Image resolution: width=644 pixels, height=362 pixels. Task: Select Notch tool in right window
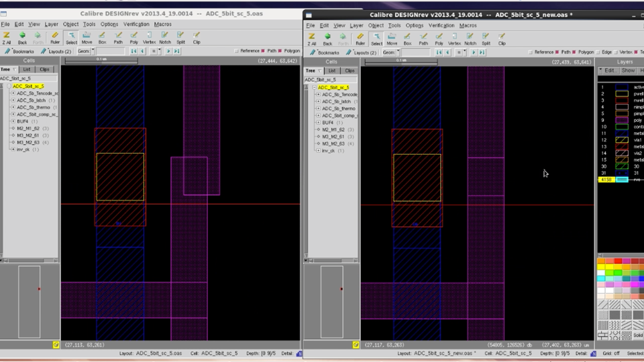click(470, 39)
